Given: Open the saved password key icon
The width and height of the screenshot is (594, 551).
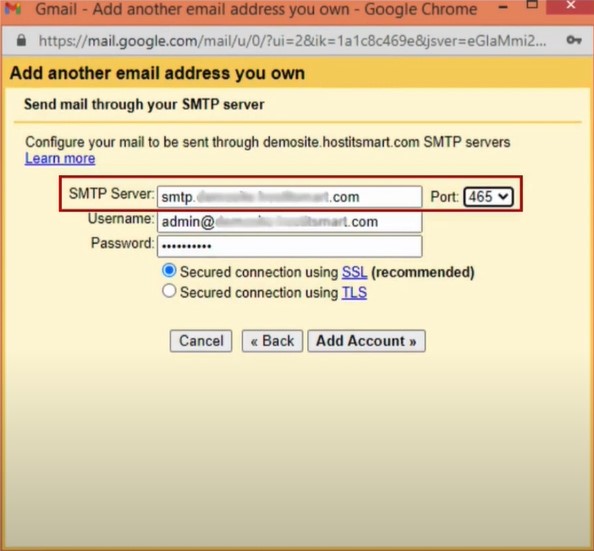Looking at the screenshot, I should pyautogui.click(x=574, y=40).
